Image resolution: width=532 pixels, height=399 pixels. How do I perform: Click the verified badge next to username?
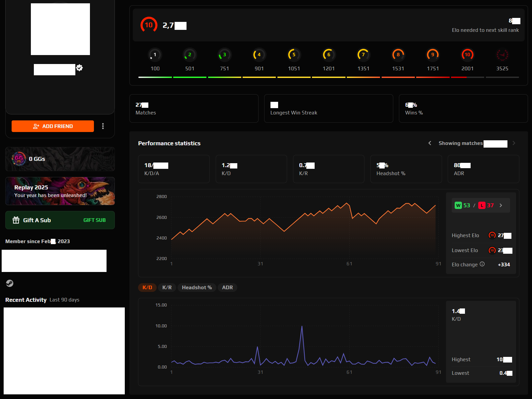79,68
